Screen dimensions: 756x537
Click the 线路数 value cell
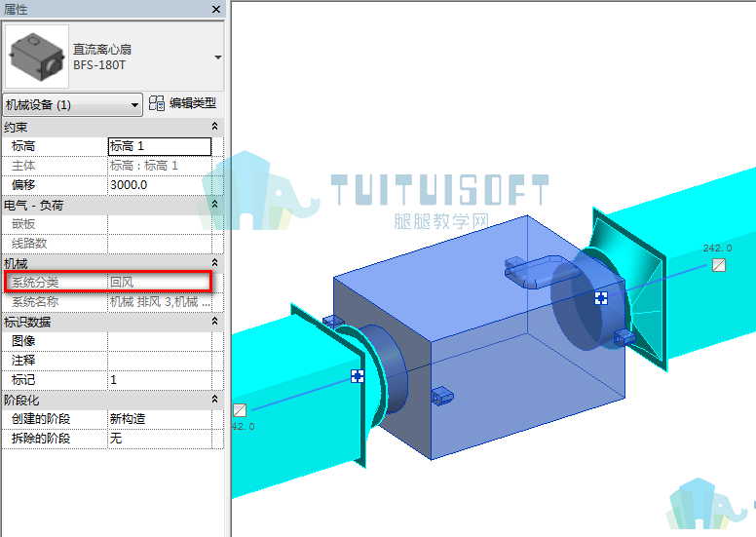(x=160, y=244)
